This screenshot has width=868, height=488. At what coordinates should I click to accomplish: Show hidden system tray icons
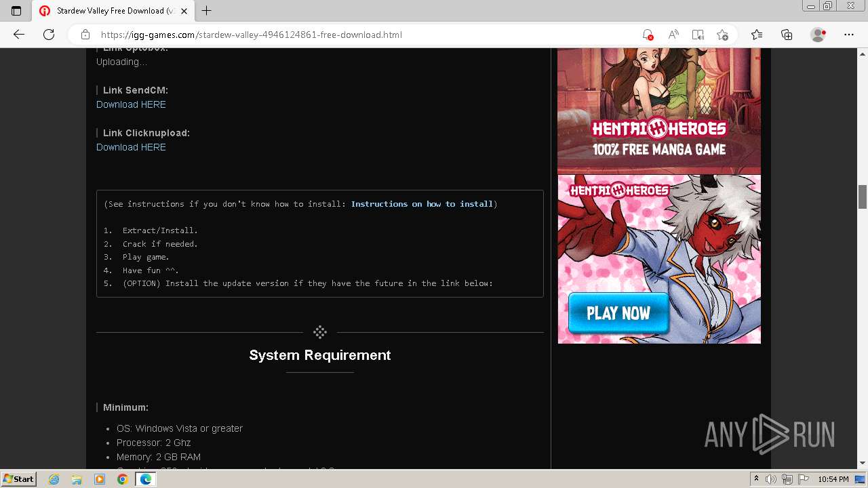click(x=756, y=479)
